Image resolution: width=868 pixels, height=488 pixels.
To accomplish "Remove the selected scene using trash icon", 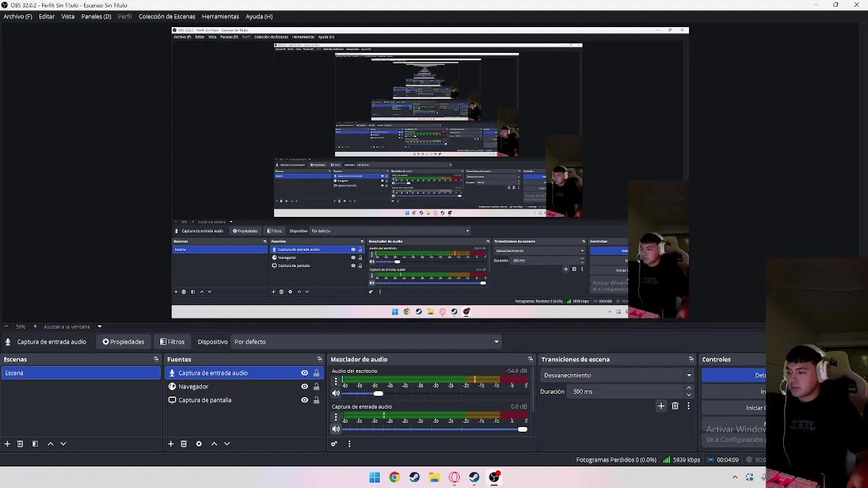I will click(x=20, y=444).
